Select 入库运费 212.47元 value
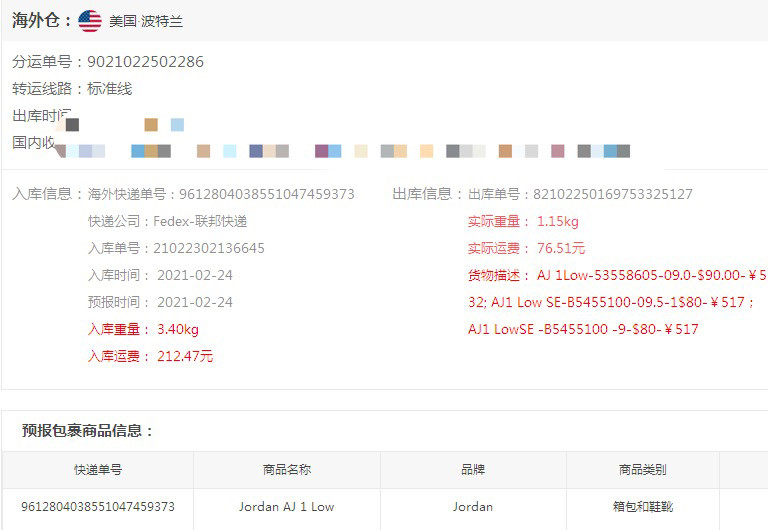The width and height of the screenshot is (768, 530). [185, 356]
